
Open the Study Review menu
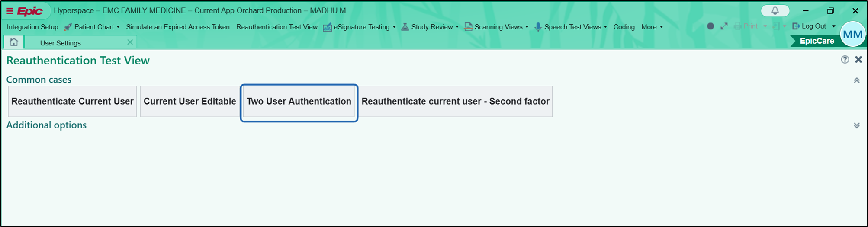tap(430, 27)
